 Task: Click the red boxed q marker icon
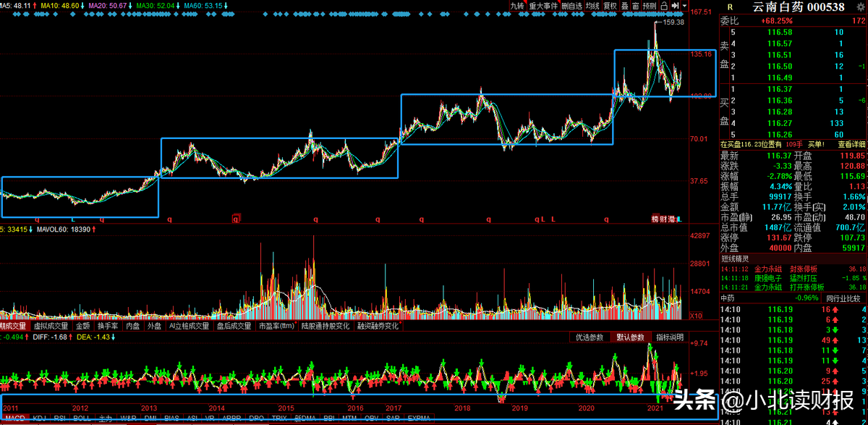235,219
